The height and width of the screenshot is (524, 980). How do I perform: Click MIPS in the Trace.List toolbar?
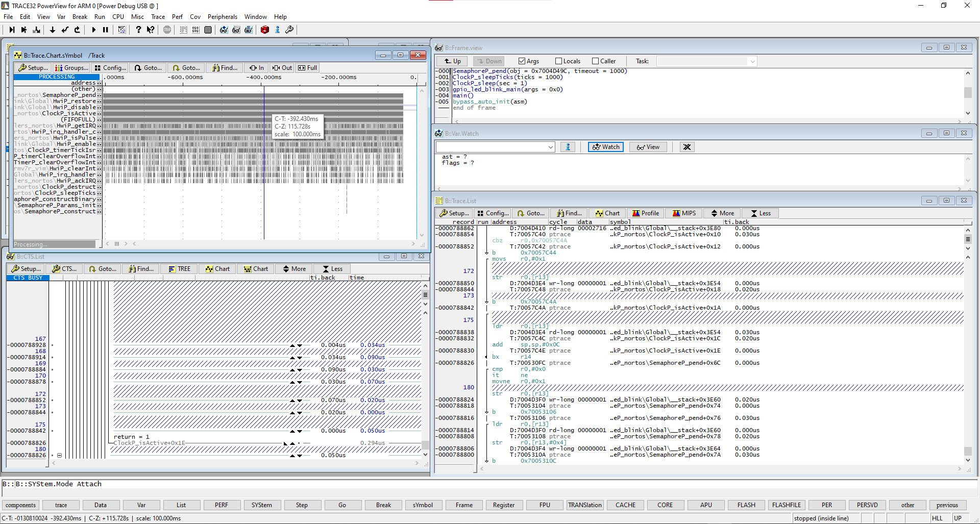click(x=684, y=213)
